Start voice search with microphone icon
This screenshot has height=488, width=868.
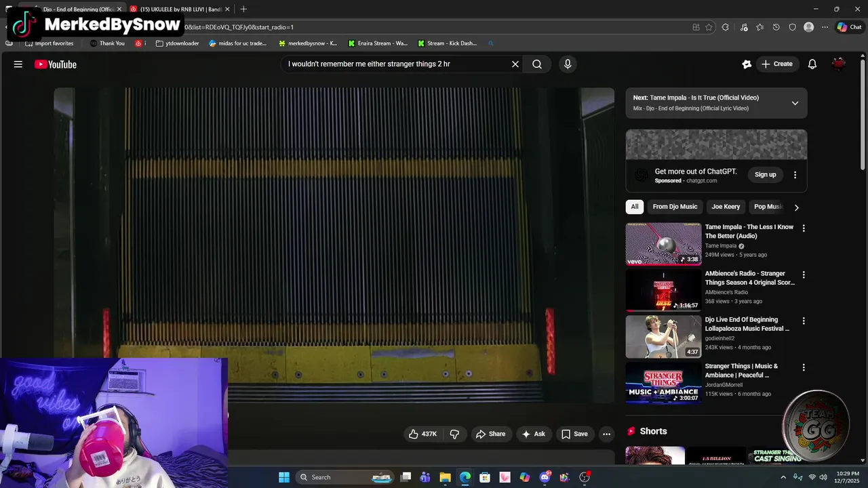568,64
